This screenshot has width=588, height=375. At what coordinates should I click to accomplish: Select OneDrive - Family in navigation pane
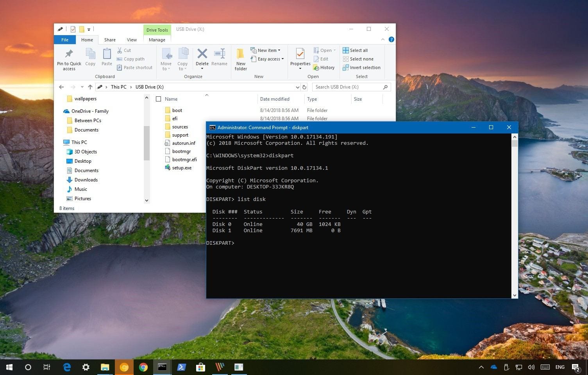90,111
